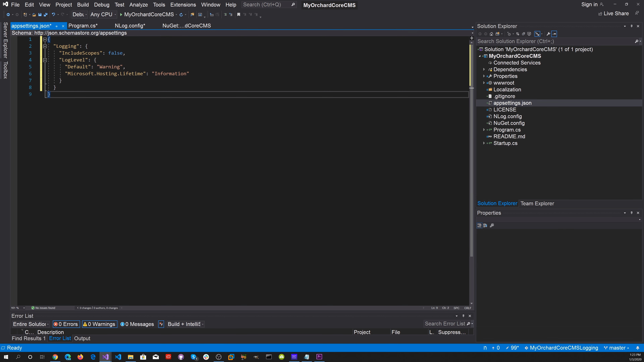Screen dimensions: 644x362
Task: Toggle the 0 Errors filter button
Action: point(66,324)
